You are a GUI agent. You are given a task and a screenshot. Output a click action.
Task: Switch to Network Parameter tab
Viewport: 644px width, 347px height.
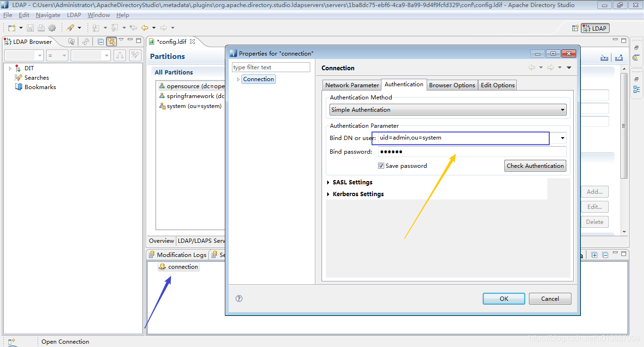pyautogui.click(x=352, y=85)
